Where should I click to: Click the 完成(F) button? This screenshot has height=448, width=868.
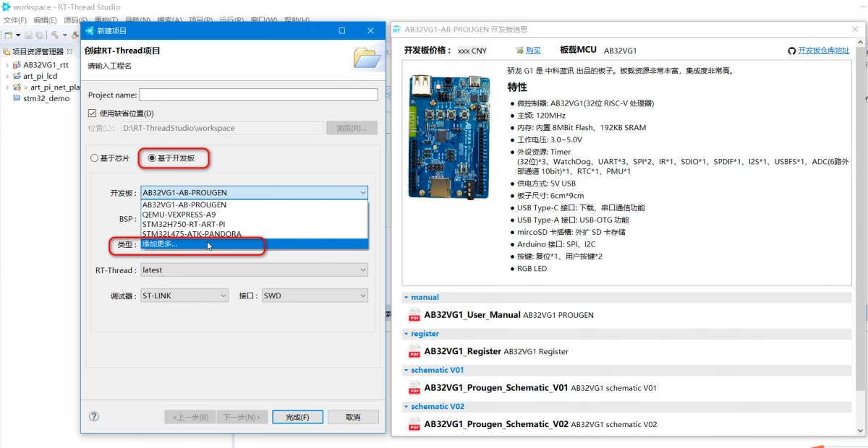[297, 417]
